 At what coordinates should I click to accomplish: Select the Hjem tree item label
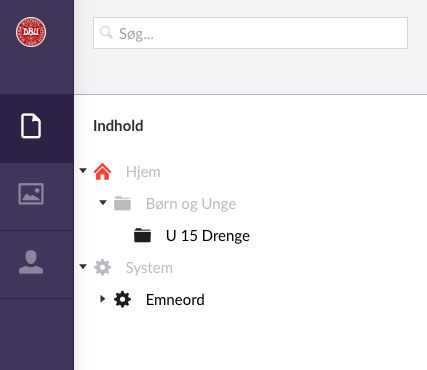pos(143,172)
